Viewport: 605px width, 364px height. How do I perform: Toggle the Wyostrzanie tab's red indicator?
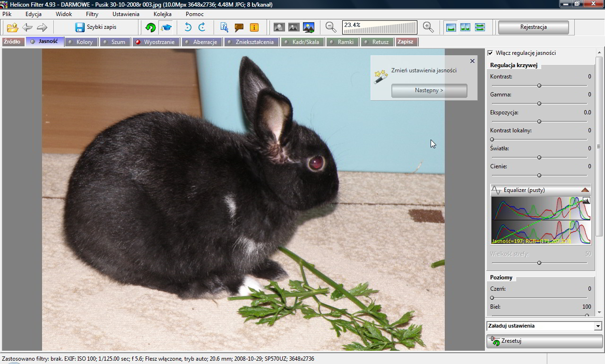tap(138, 42)
